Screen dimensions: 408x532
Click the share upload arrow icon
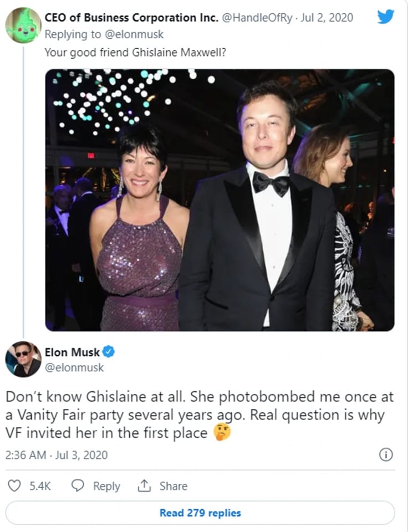145,485
